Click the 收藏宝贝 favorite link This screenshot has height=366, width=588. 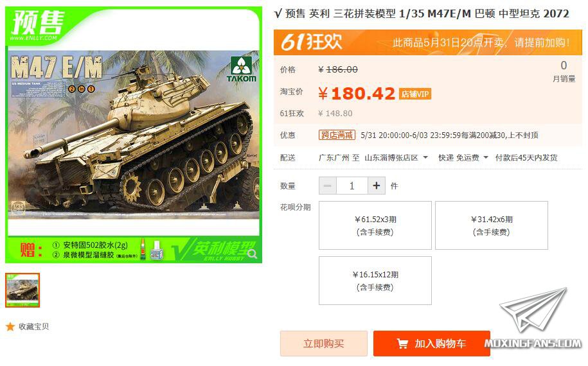(x=34, y=327)
